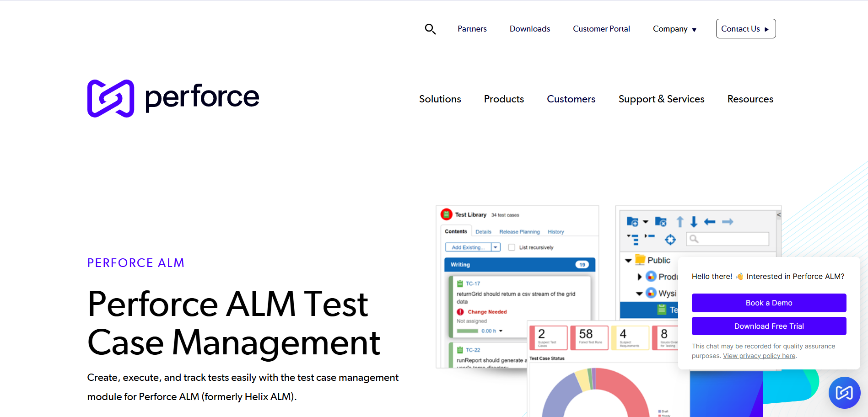Click the add folder icon in tree toolbar

(632, 222)
